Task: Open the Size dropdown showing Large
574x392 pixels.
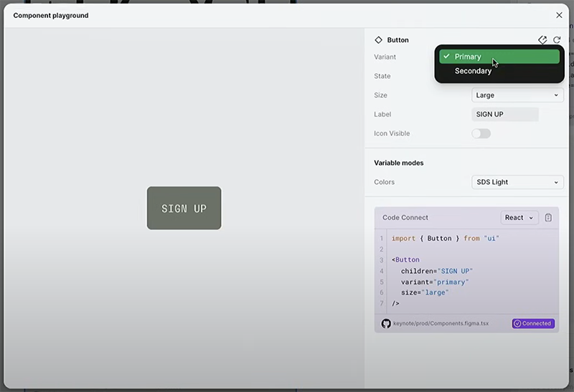Action: point(517,95)
